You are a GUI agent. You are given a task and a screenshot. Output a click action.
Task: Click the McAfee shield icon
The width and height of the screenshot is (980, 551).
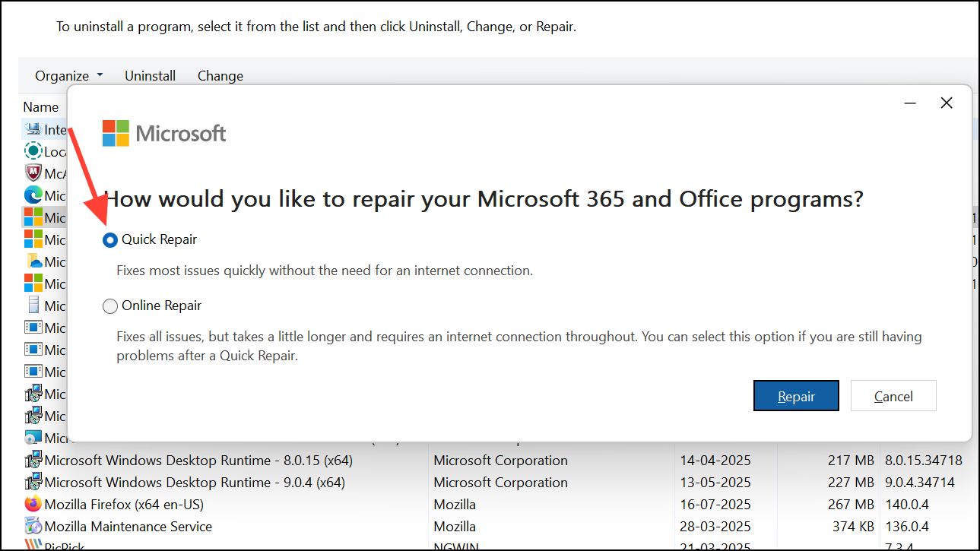pyautogui.click(x=33, y=173)
